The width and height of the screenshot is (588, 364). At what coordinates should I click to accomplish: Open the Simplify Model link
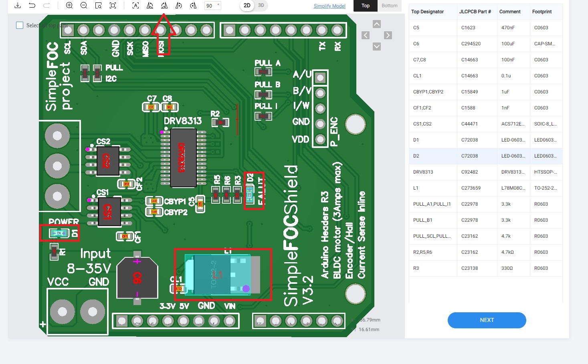329,6
